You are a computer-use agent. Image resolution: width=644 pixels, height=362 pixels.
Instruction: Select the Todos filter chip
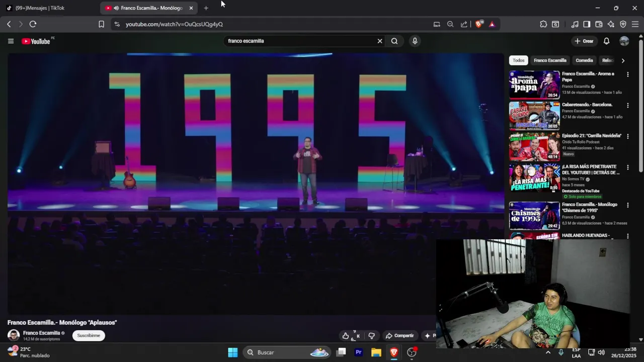tap(519, 60)
